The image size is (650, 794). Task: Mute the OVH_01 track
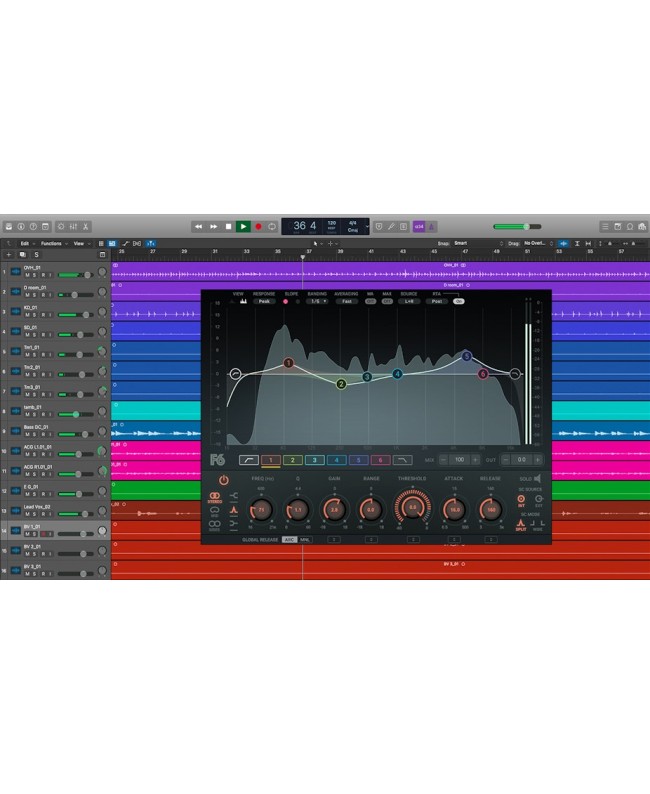point(27,275)
